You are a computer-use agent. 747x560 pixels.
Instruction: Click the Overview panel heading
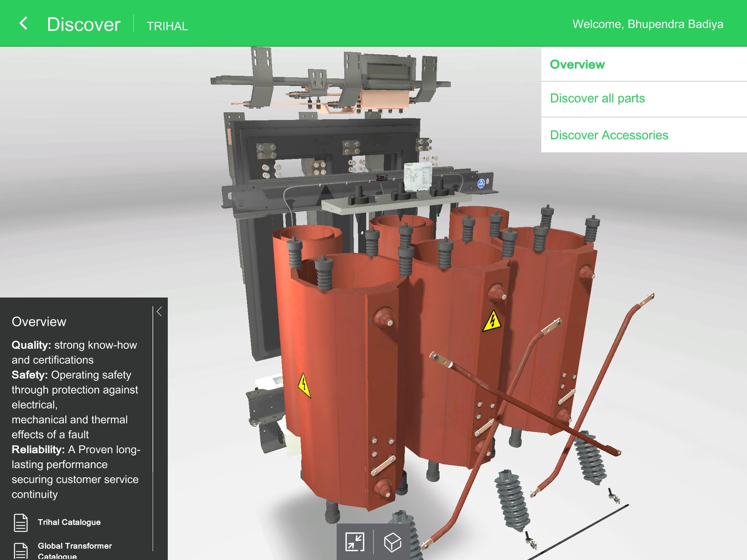pos(39,322)
